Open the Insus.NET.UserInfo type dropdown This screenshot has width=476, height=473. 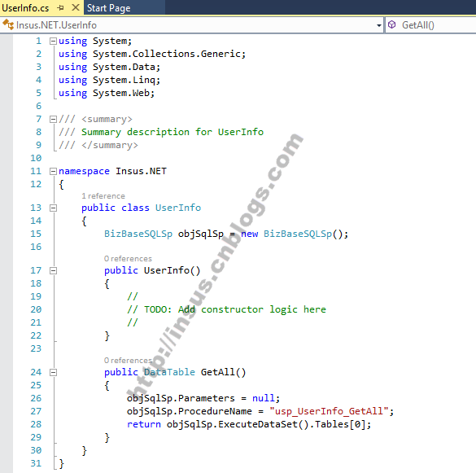click(x=379, y=25)
